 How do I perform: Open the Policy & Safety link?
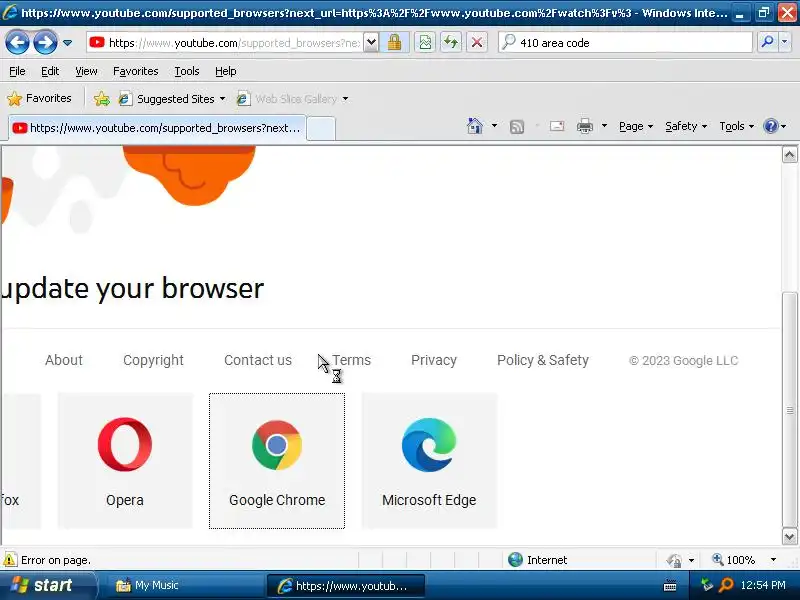click(x=543, y=360)
